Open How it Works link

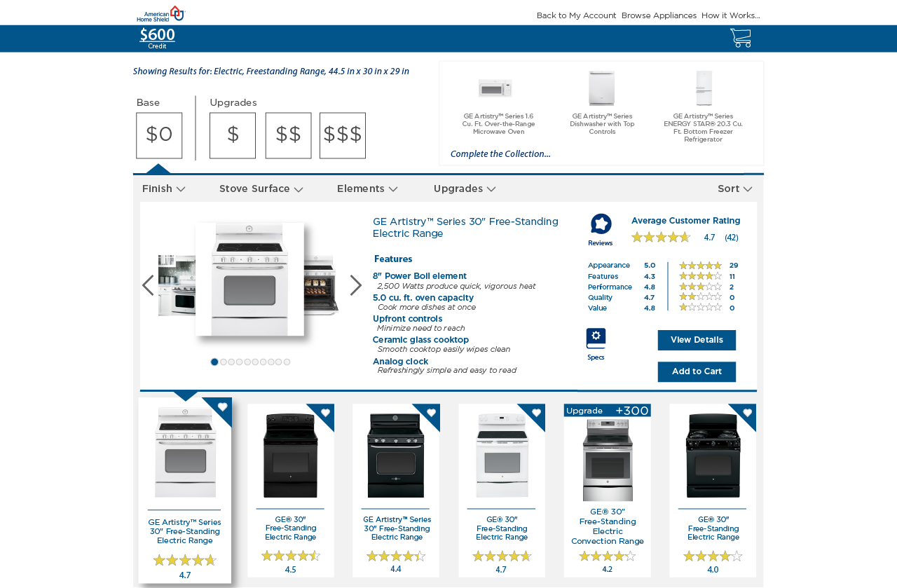pyautogui.click(x=731, y=15)
